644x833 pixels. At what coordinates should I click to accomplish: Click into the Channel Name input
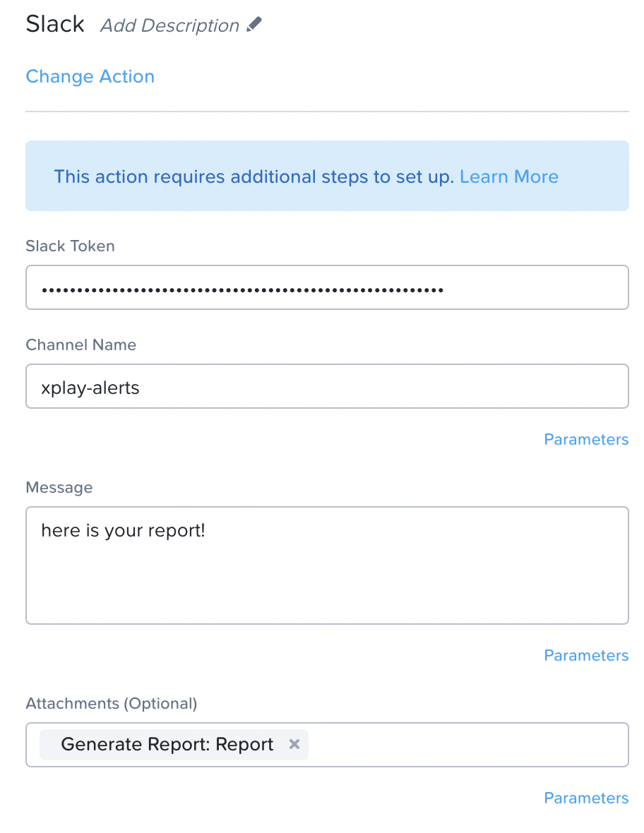tap(326, 386)
